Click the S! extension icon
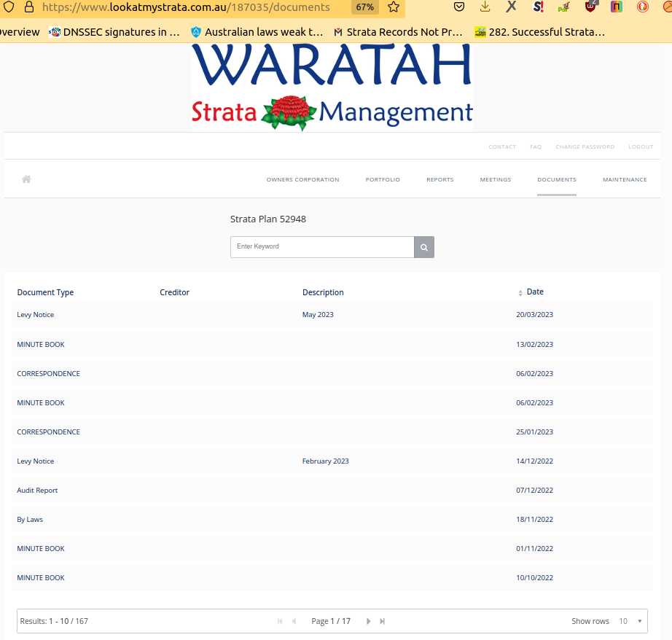This screenshot has width=672, height=640. click(x=538, y=7)
